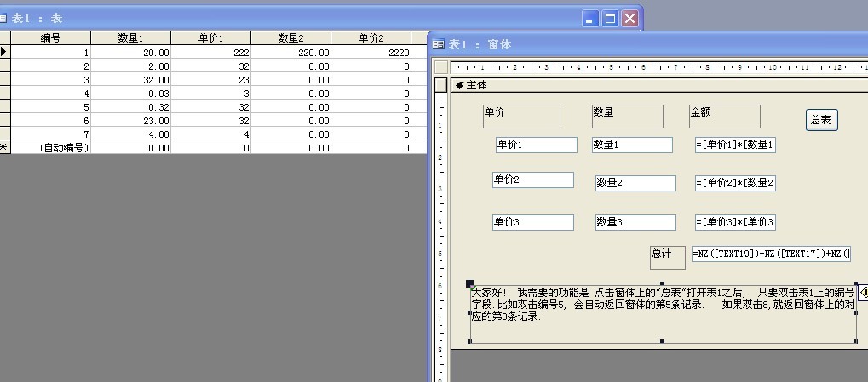
Task: Click the form window icon in 表1 窗体 title bar
Action: pyautogui.click(x=439, y=44)
